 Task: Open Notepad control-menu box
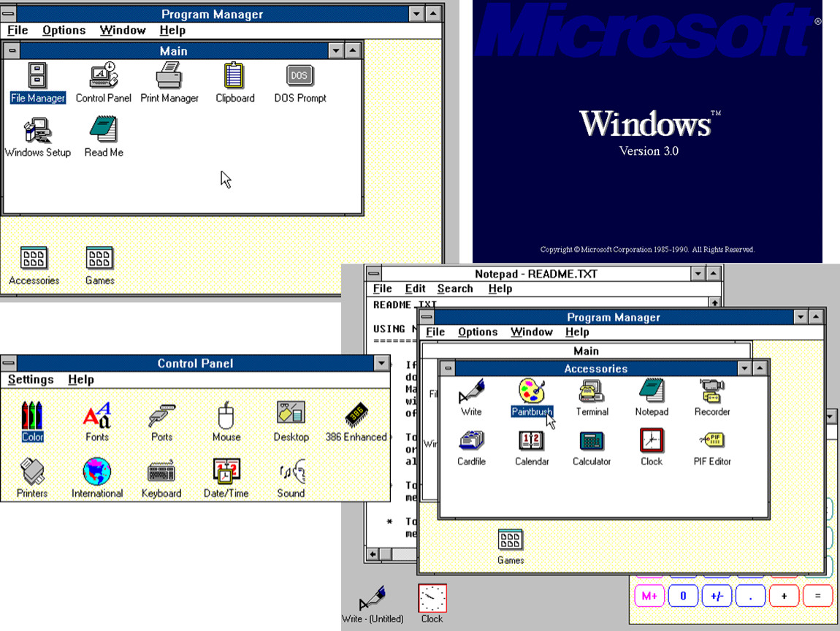pos(373,274)
